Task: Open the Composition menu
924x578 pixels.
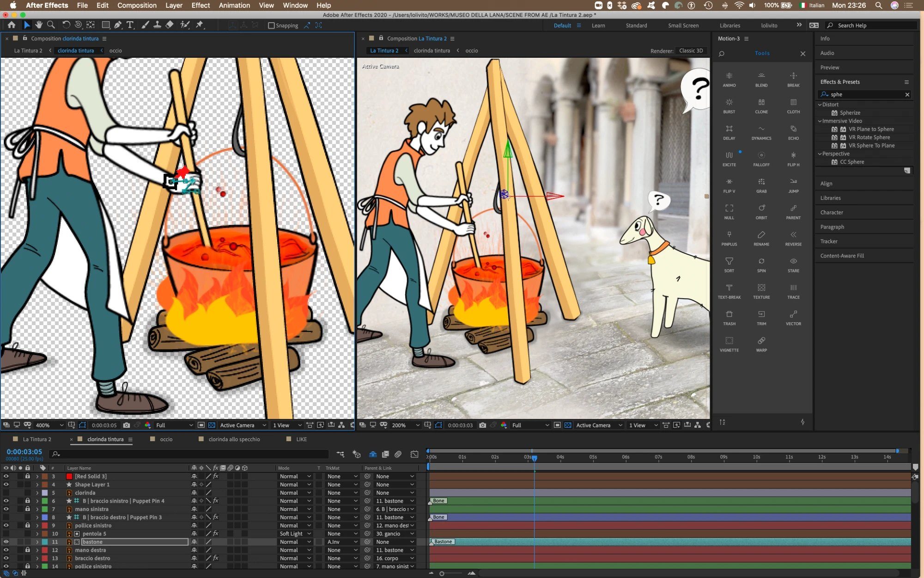Action: tap(137, 6)
